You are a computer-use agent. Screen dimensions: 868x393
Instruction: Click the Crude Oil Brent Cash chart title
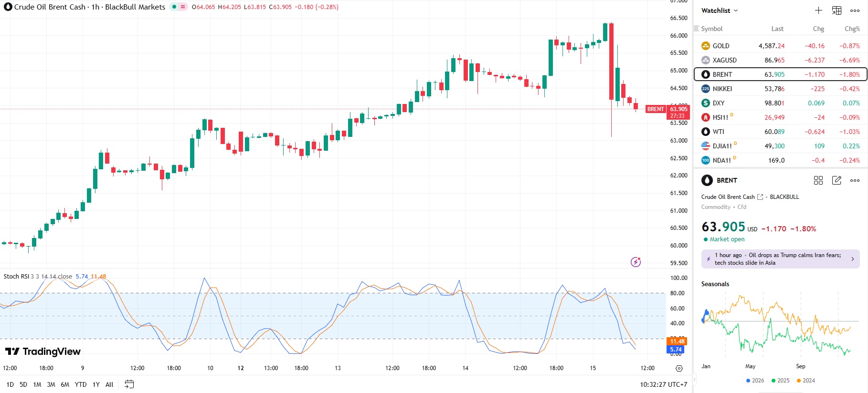click(50, 7)
